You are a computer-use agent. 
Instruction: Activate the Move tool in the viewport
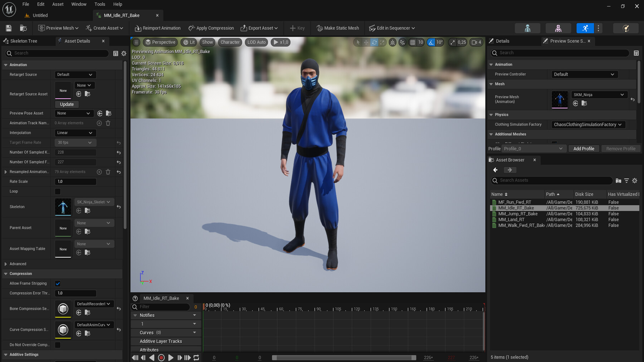(366, 42)
